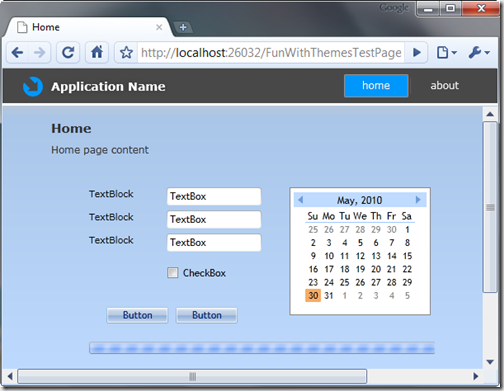Open the about navigation link
This screenshot has width=504, height=391.
(x=444, y=86)
